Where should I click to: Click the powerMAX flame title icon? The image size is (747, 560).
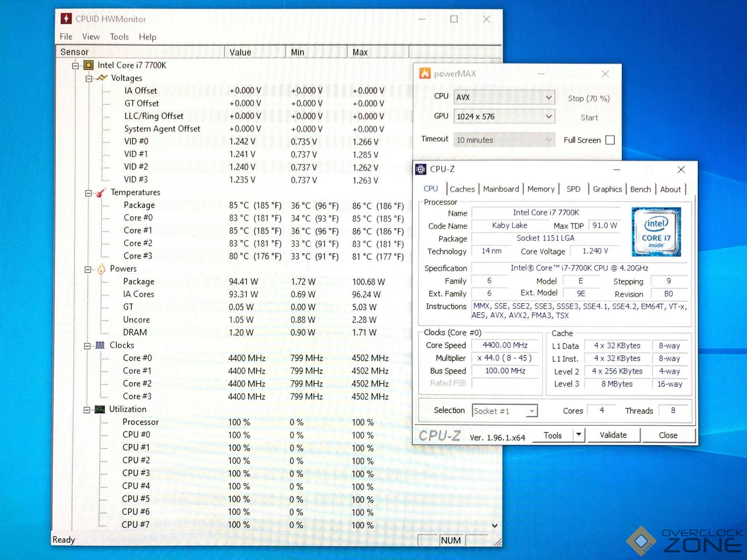coord(425,74)
